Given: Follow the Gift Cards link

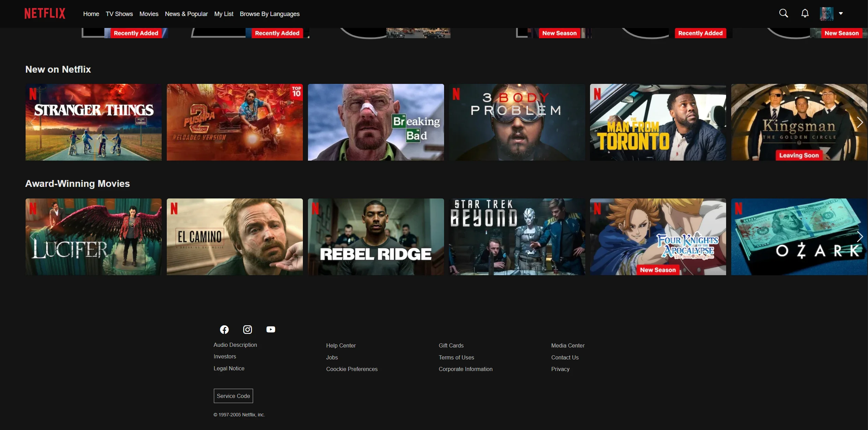Looking at the screenshot, I should (x=451, y=345).
